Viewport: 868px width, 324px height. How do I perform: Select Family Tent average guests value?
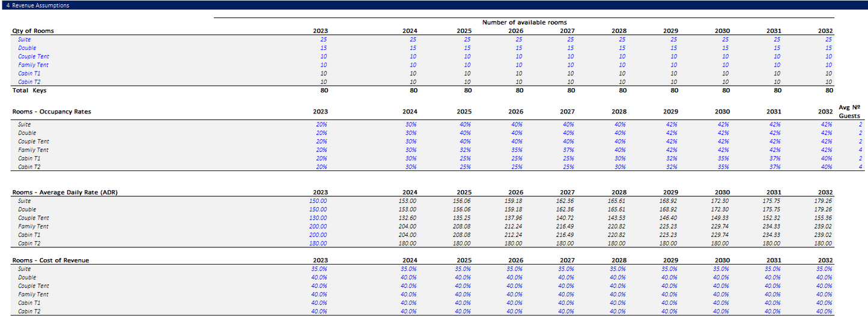click(x=860, y=150)
